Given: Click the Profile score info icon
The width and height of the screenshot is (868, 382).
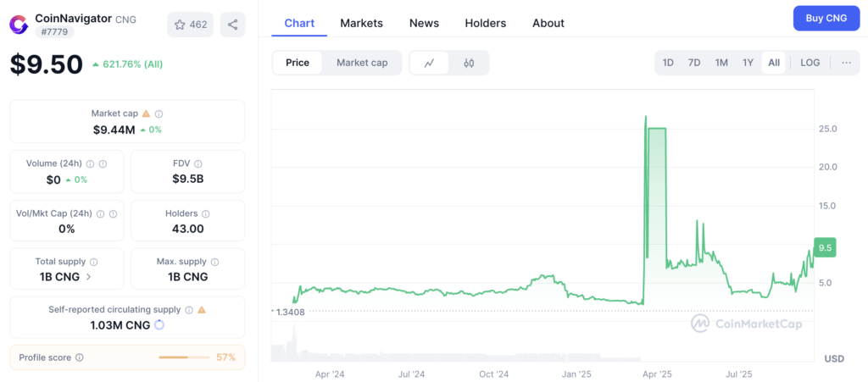Looking at the screenshot, I should pos(80,357).
